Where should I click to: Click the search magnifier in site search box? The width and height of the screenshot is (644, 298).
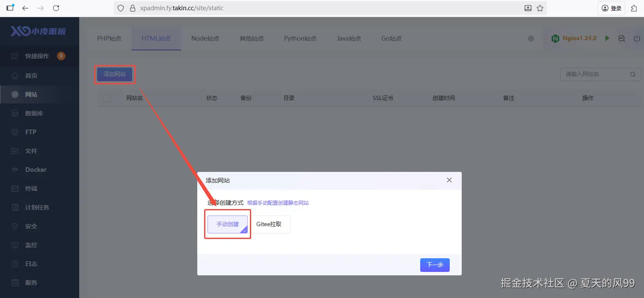point(632,74)
